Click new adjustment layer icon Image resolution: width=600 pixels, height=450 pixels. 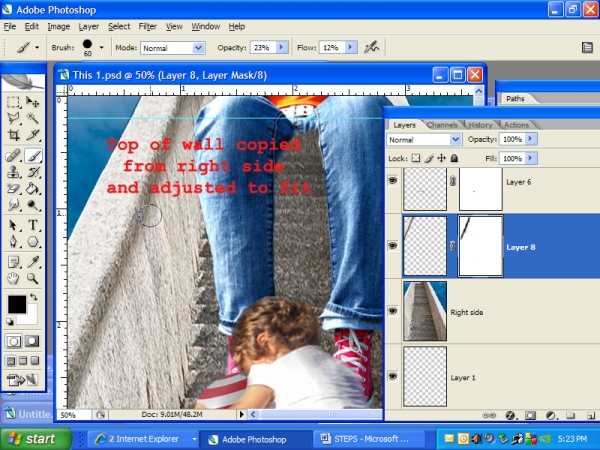point(551,416)
